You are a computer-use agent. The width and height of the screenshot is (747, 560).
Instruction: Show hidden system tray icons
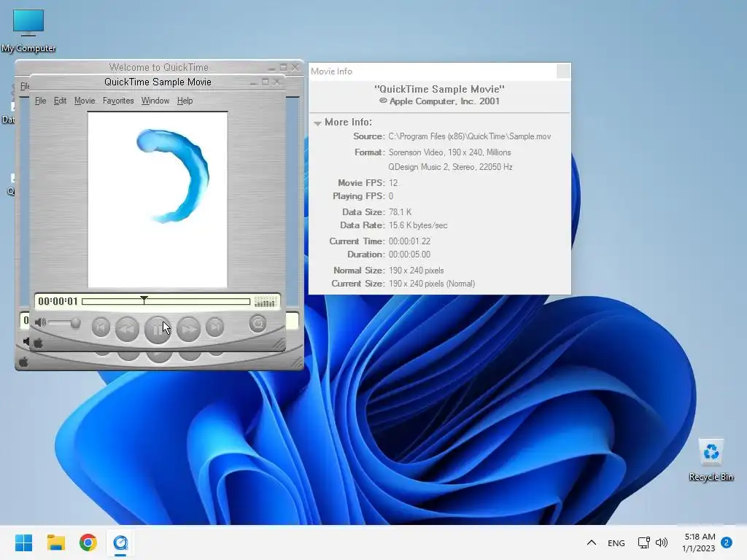click(591, 542)
